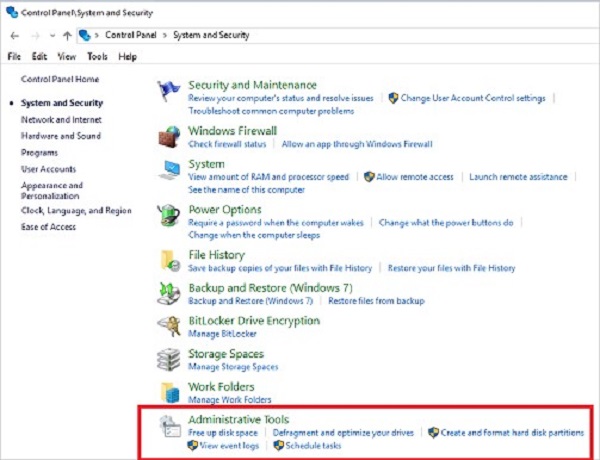The height and width of the screenshot is (460, 600).
Task: Go up one level with the up arrow
Action: [67, 36]
